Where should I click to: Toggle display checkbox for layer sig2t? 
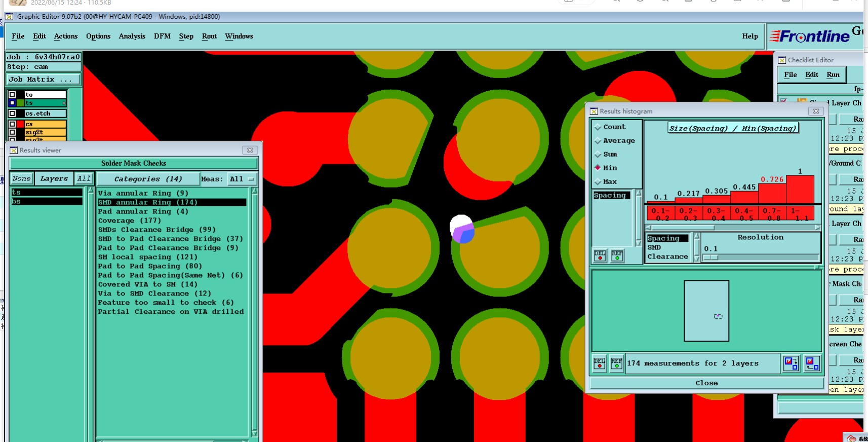(12, 132)
